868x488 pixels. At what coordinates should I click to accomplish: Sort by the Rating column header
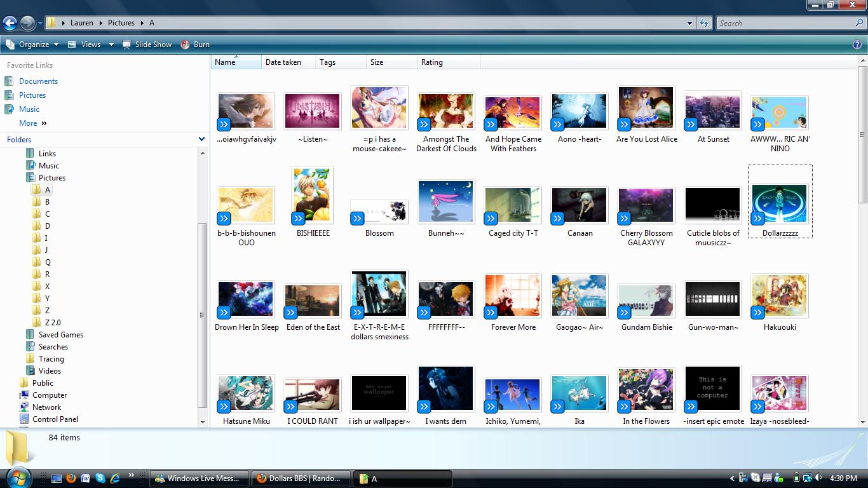point(449,62)
